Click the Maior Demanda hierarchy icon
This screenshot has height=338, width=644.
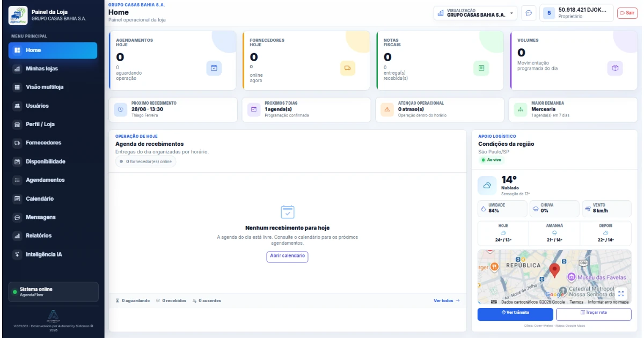pos(521,109)
